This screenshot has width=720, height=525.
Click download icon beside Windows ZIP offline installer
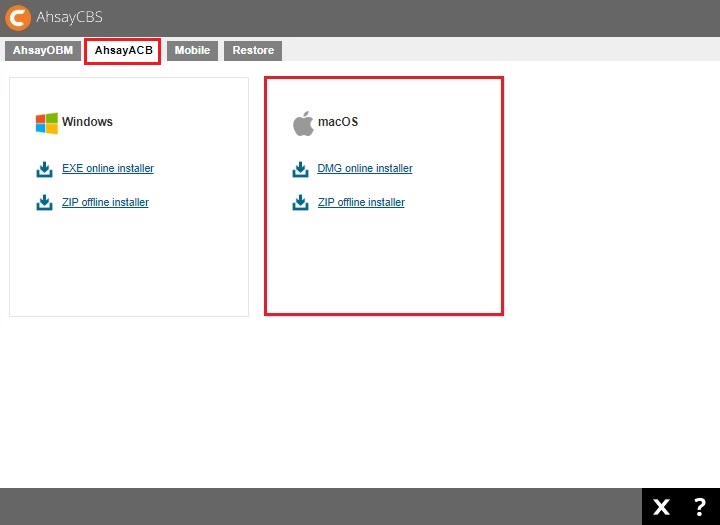(44, 203)
